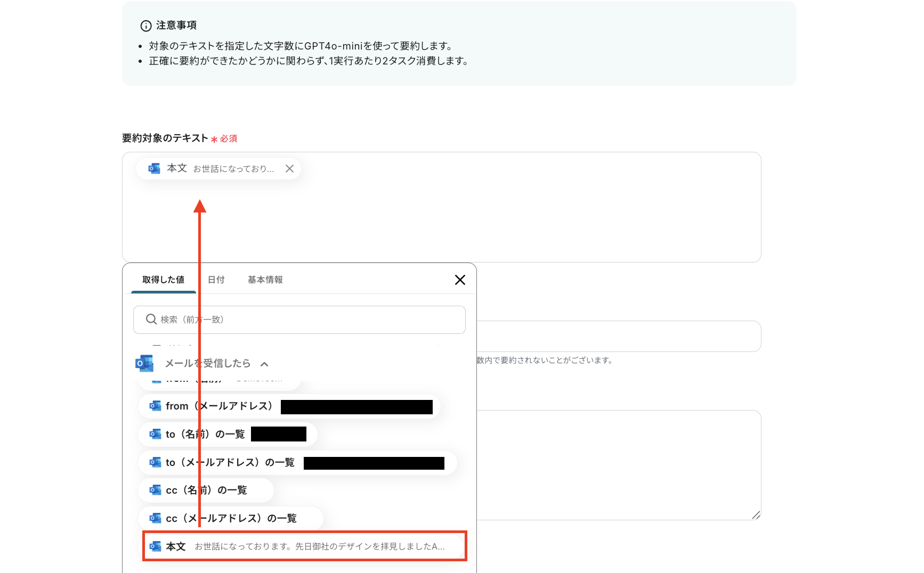
Task: Click the textarea resize handle at its bottom-right corner
Action: [756, 515]
